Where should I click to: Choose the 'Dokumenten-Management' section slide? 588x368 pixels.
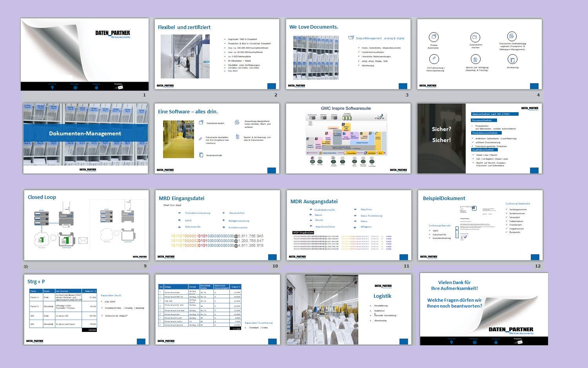pos(85,138)
